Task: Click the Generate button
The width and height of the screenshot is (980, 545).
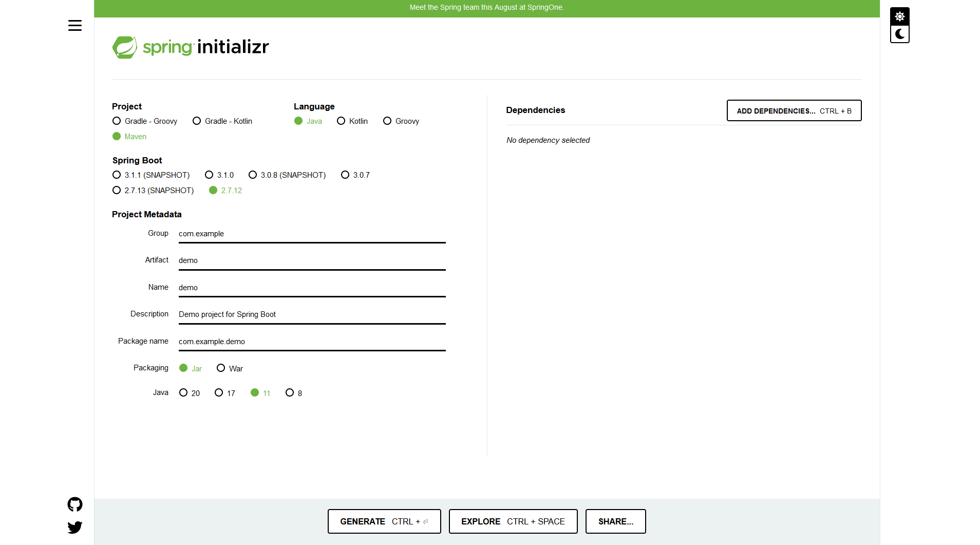Action: click(384, 521)
